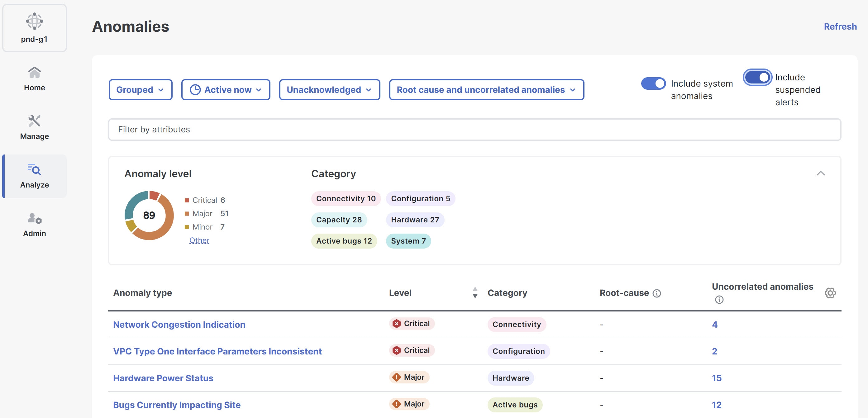Click the Level column sort arrows
Image resolution: width=868 pixels, height=418 pixels.
(475, 293)
